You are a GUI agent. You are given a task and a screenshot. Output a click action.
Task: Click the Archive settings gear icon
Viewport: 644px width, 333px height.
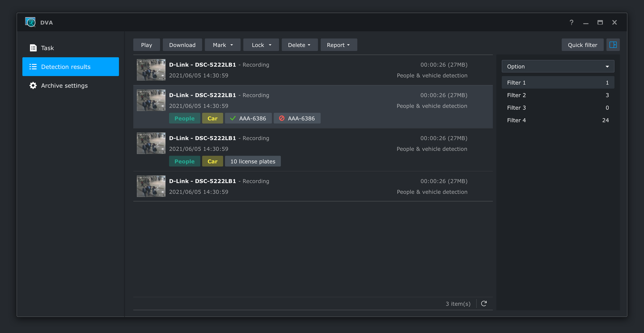click(x=33, y=85)
